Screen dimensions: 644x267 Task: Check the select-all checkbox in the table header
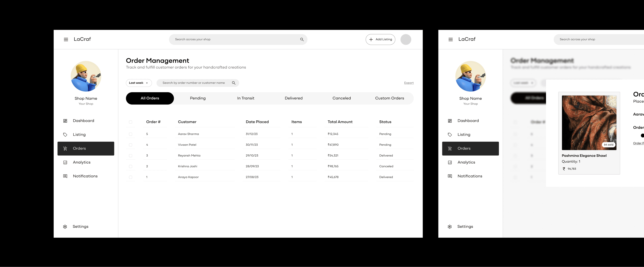coord(131,122)
